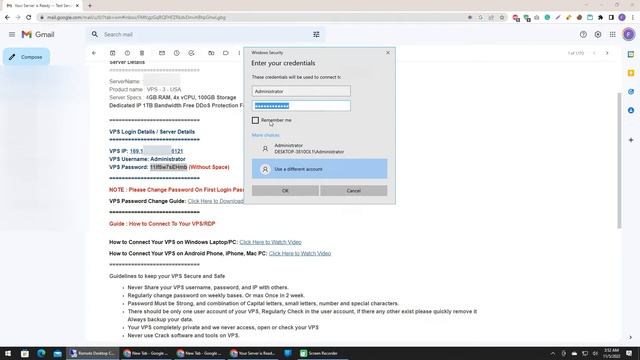Tick the Remember me checkbox
The width and height of the screenshot is (640, 360).
click(256, 120)
